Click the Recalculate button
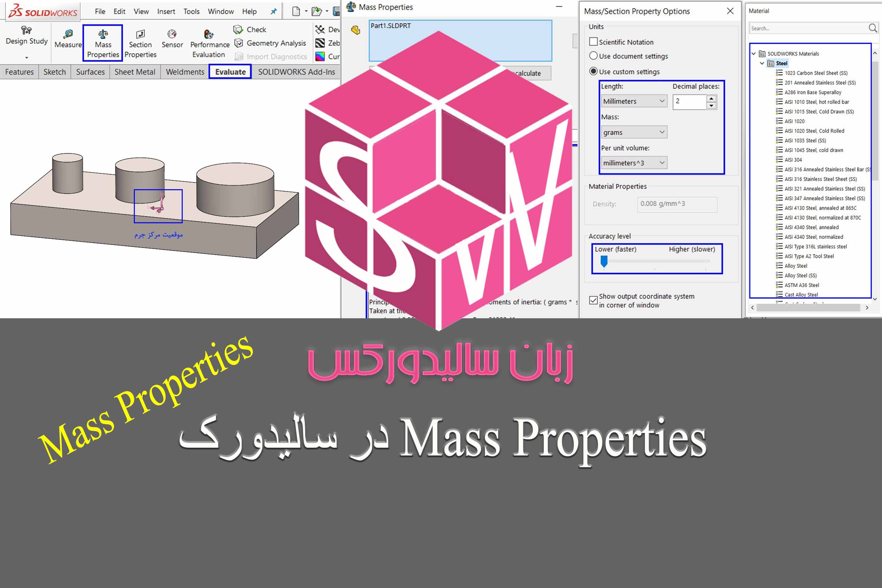 pyautogui.click(x=532, y=73)
